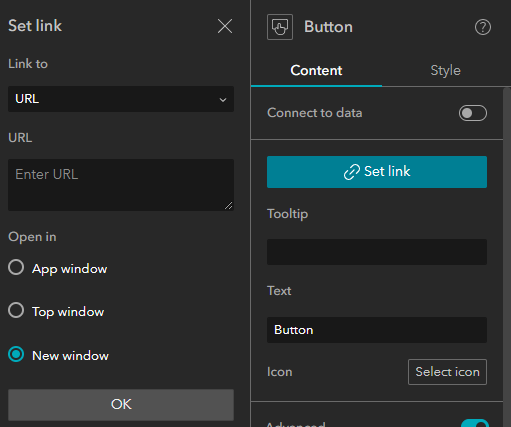Click the OK button
This screenshot has width=511, height=427.
click(121, 405)
